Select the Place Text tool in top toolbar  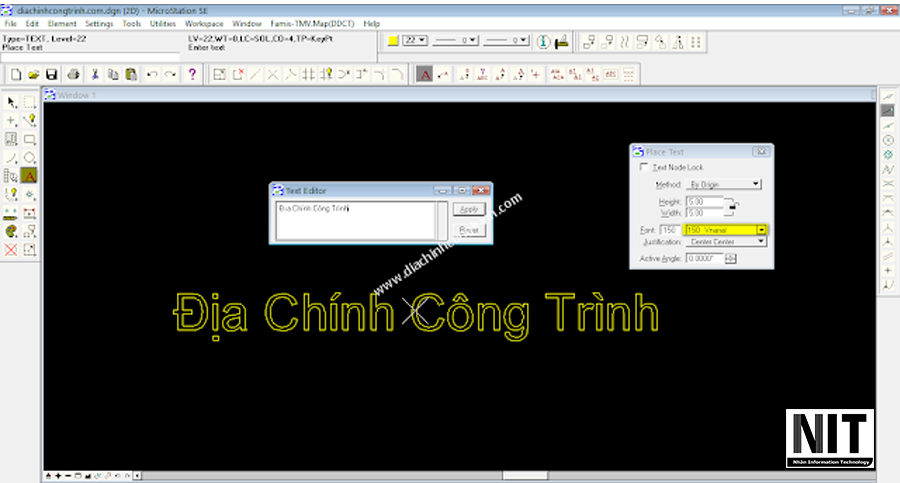pos(424,74)
